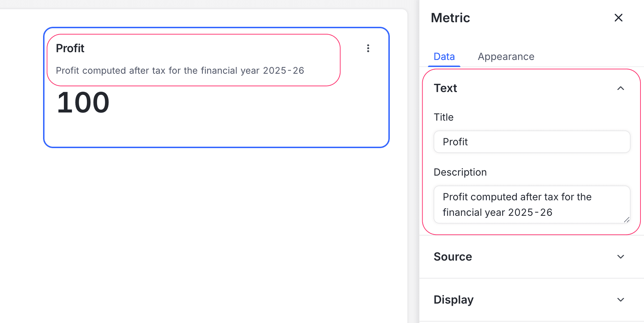Screen dimensions: 644x323
Task: Click the Display section heading
Action: tap(453, 300)
